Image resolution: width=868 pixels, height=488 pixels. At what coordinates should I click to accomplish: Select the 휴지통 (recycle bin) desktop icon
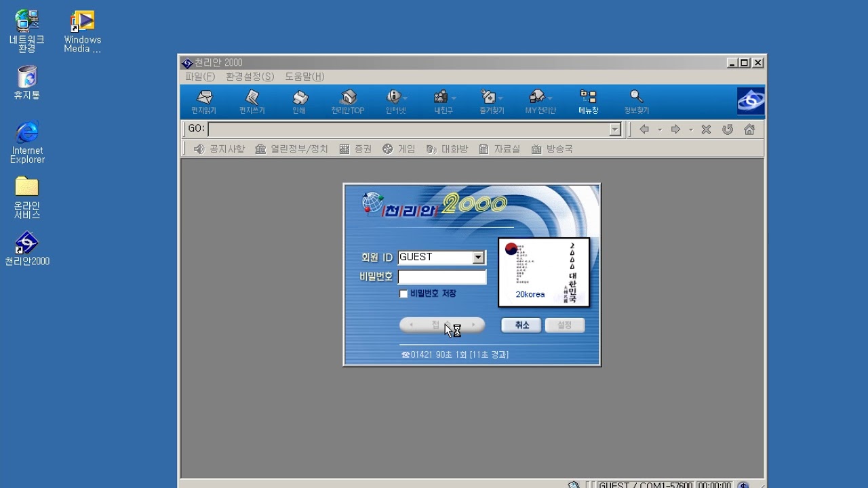(27, 83)
